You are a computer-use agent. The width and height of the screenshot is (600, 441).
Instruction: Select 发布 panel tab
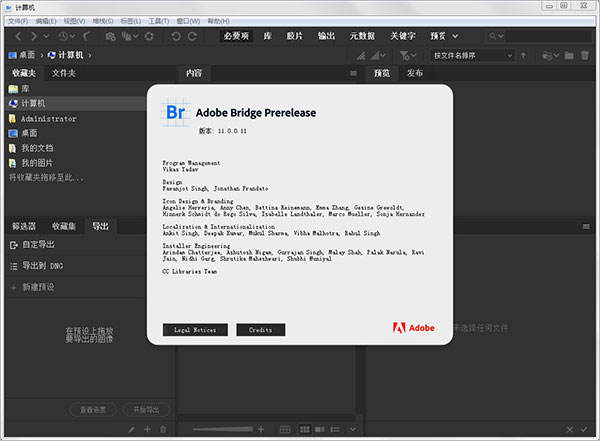415,73
